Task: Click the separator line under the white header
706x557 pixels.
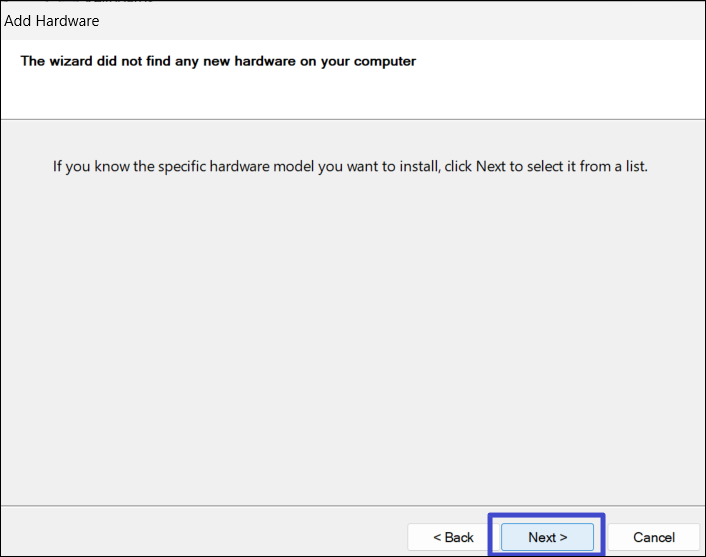Action: tap(350, 119)
